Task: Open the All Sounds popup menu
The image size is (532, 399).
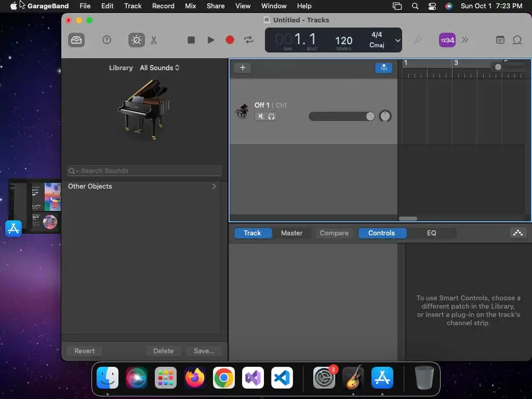Action: (x=159, y=68)
